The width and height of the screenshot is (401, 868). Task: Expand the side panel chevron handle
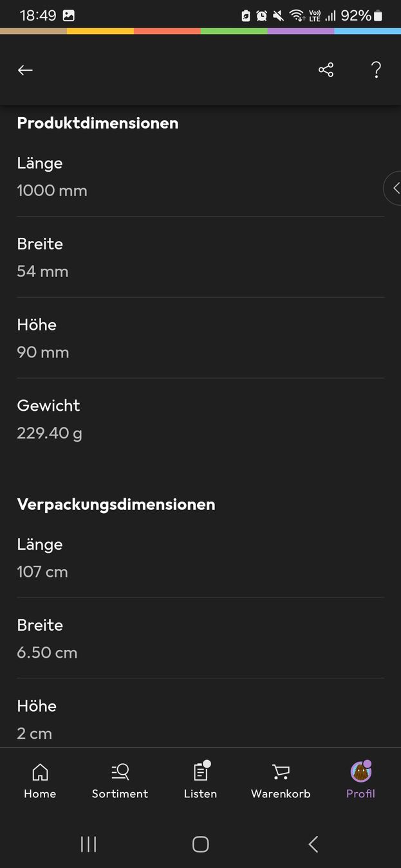point(393,188)
